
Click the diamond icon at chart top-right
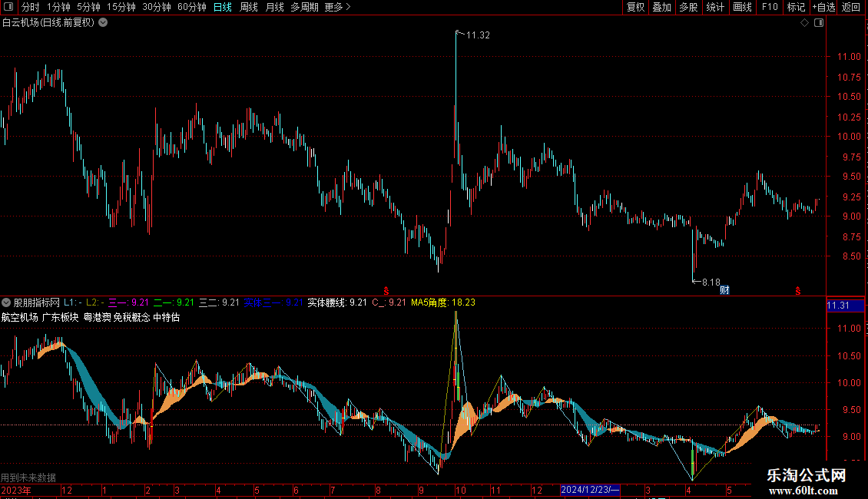(804, 23)
